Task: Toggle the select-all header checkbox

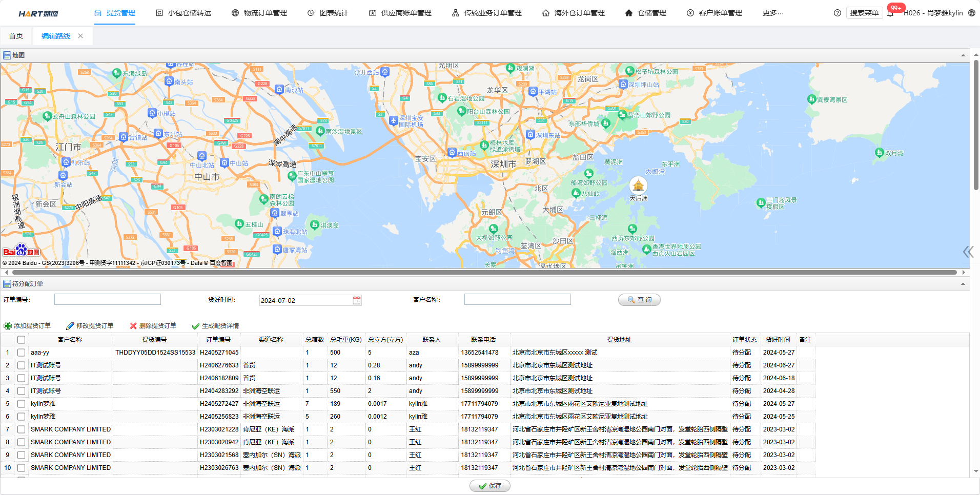Action: (x=21, y=340)
